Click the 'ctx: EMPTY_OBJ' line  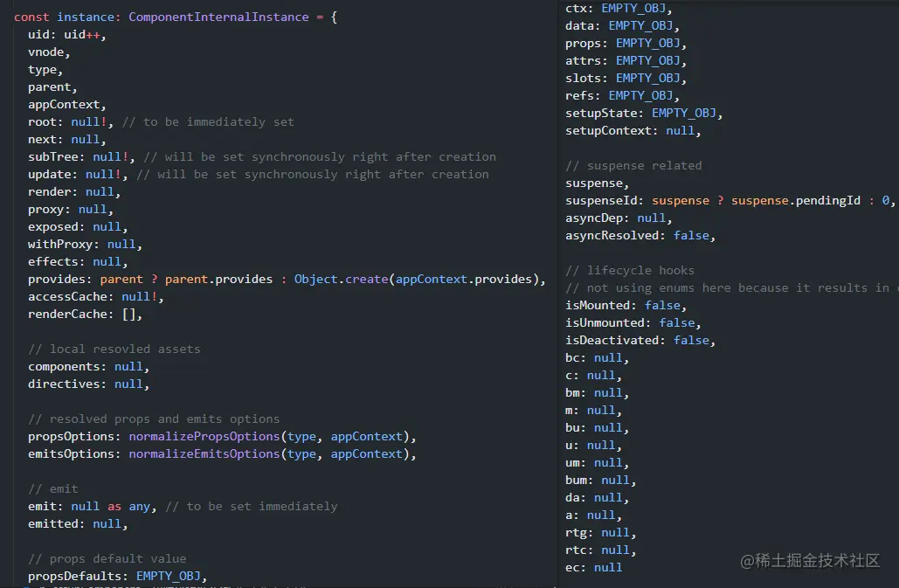point(619,9)
